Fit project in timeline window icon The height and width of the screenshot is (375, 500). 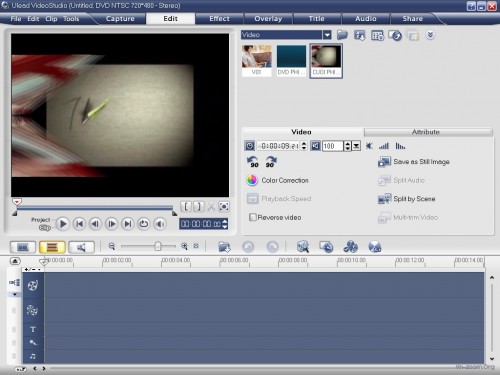click(196, 246)
